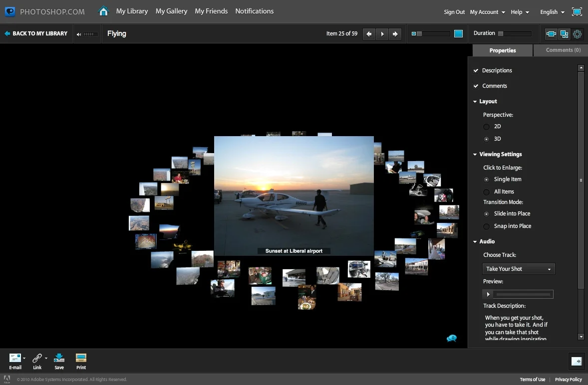Go to the previous item arrow
Screen dimensions: 588x385
pos(369,34)
